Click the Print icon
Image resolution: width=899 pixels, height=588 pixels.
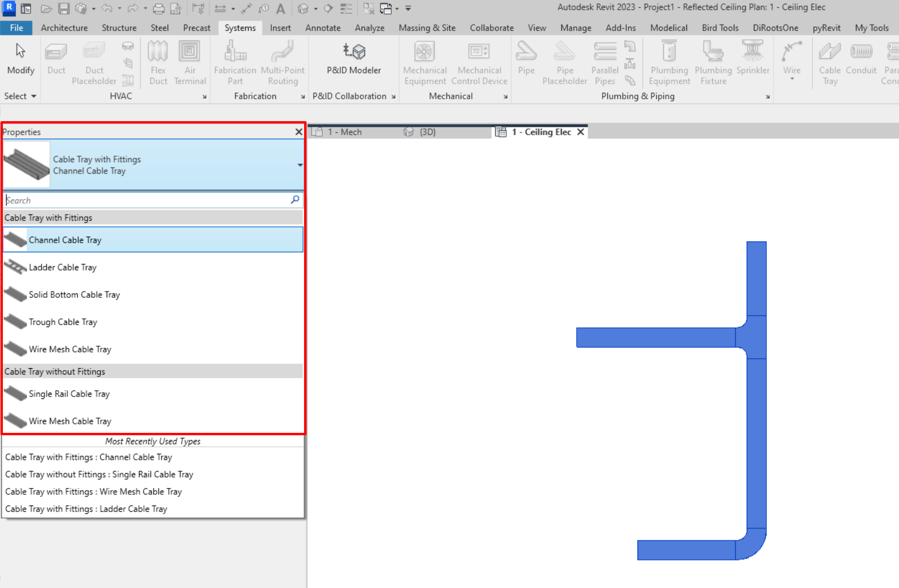159,9
